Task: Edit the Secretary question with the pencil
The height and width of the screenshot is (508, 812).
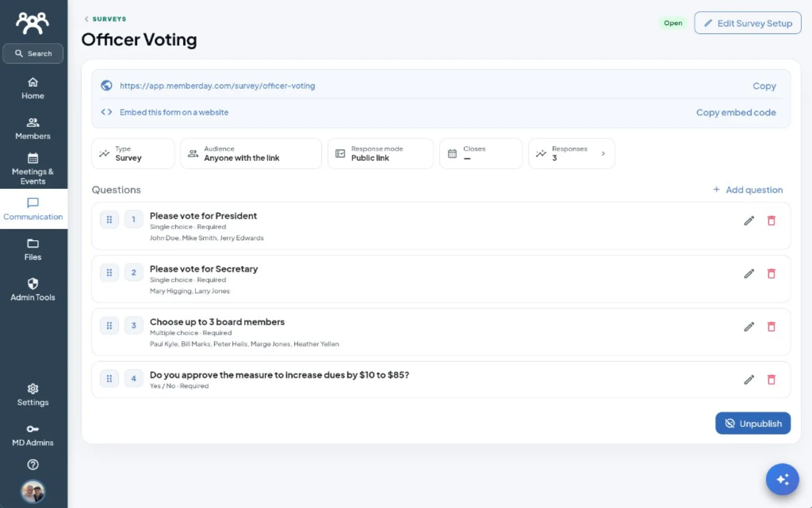Action: (x=749, y=274)
